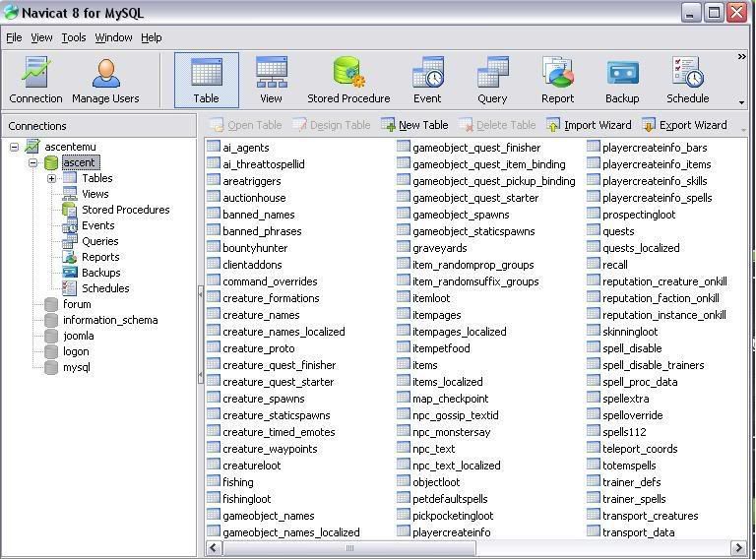Select the fishingloot table

point(246,499)
